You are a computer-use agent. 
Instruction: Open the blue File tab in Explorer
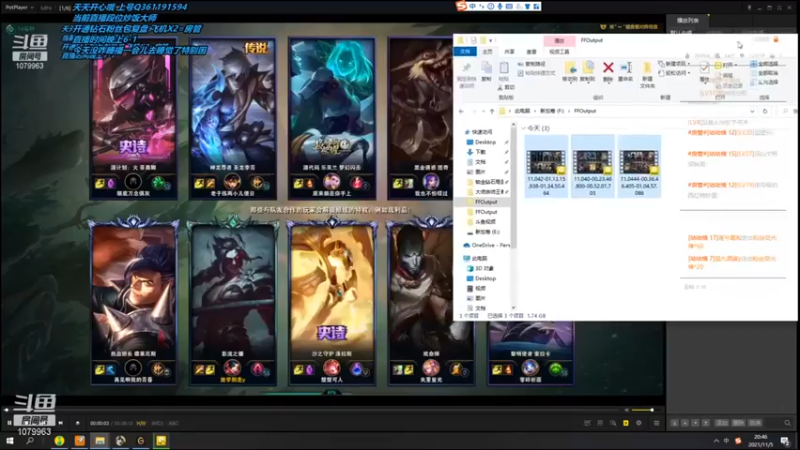click(465, 52)
